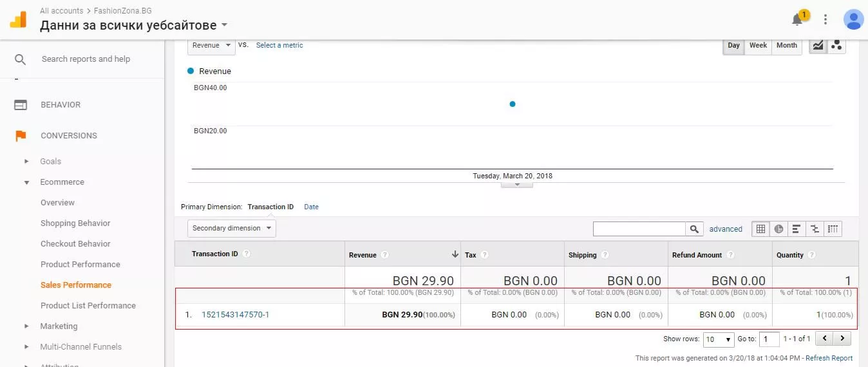Set chart granularity to Day

[733, 46]
